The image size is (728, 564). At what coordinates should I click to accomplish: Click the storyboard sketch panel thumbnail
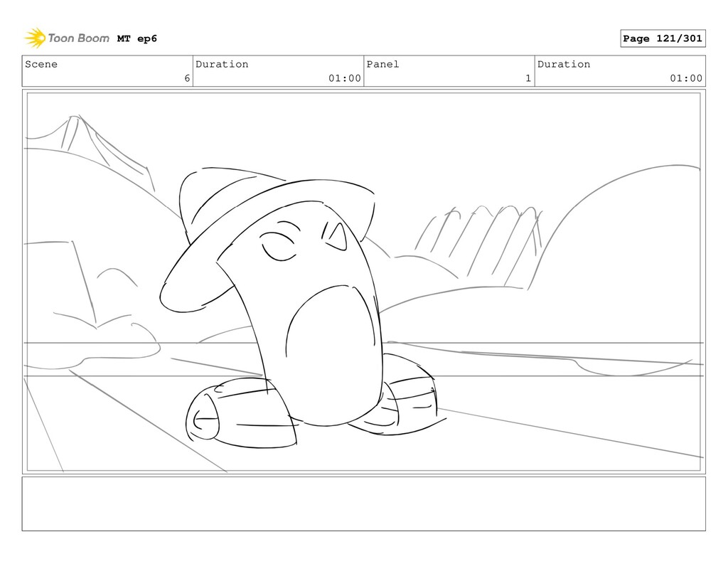click(363, 282)
